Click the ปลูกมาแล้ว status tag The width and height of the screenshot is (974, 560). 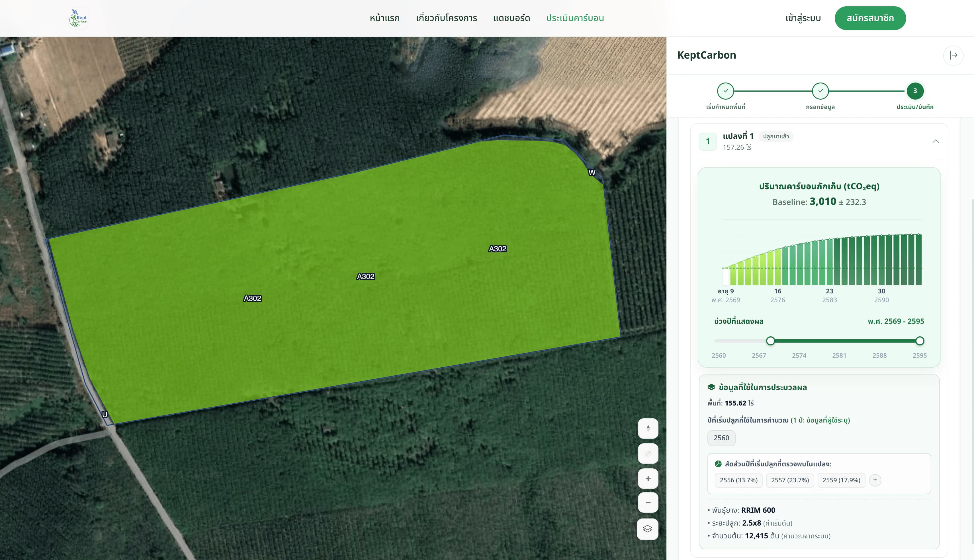(x=776, y=136)
